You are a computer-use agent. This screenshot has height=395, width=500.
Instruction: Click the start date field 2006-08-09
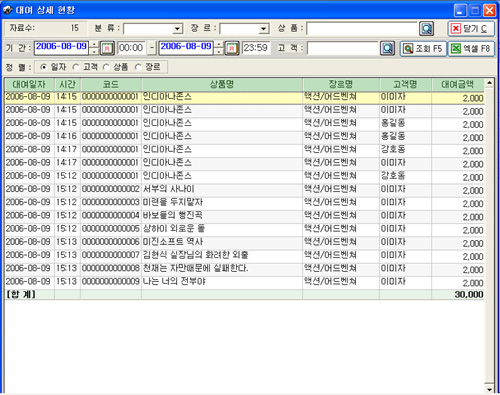pos(62,48)
